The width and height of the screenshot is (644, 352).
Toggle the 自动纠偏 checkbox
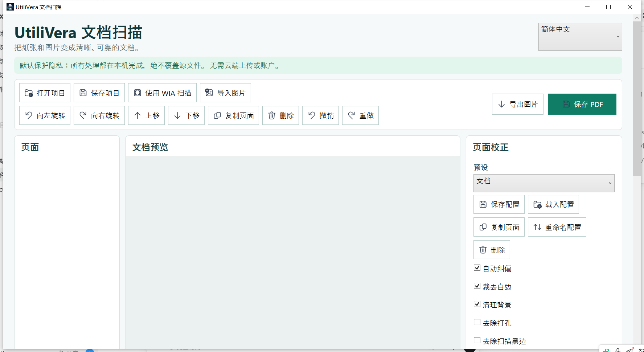tap(477, 268)
